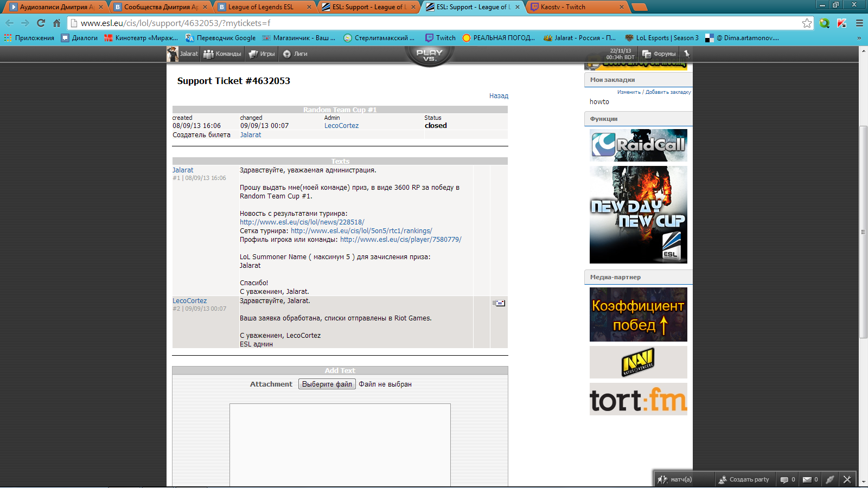Open the Приложения apps bookmark
The image size is (868, 488).
click(x=29, y=38)
